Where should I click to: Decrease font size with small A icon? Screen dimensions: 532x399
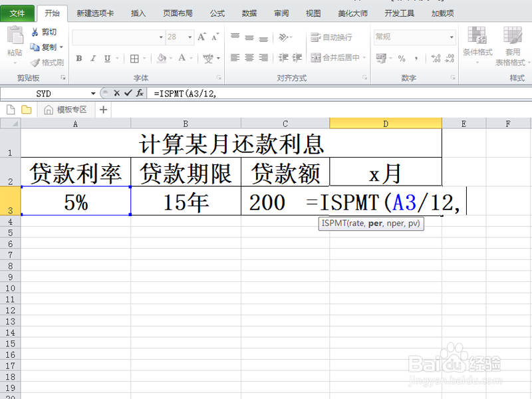(x=215, y=37)
